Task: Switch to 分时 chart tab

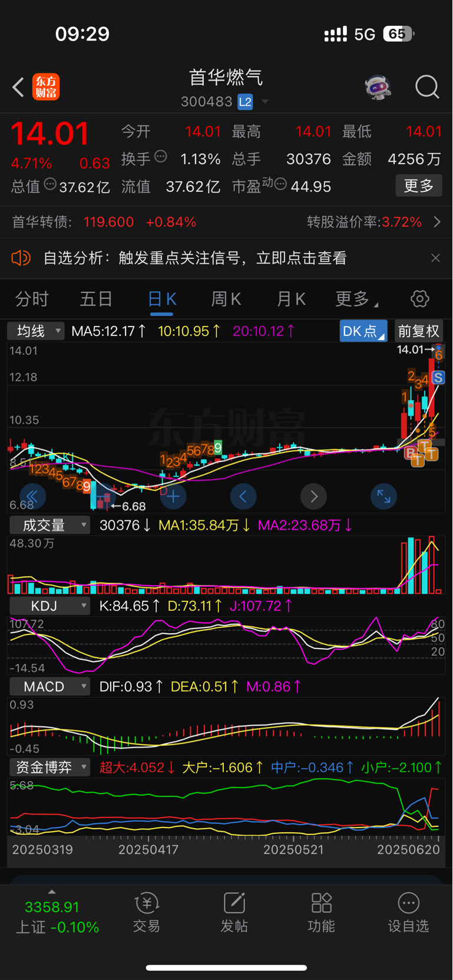Action: [x=32, y=299]
